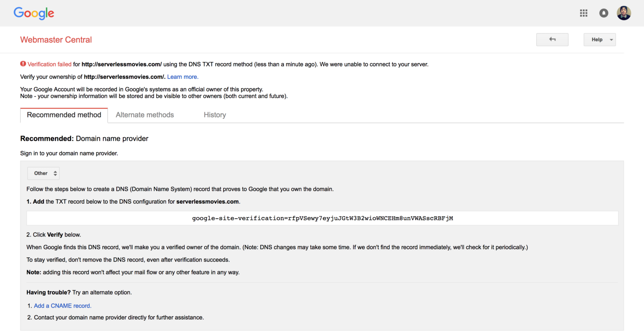644x335 pixels.
Task: Click the bold serverlessmovies.com in step 1
Action: (207, 202)
